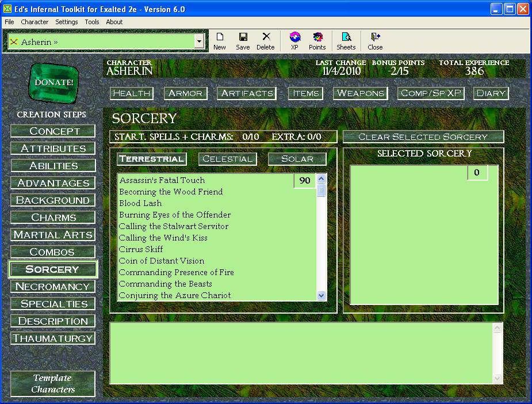532x404 pixels.
Task: Maximize the Infernal Toolkit window
Action: (510, 9)
